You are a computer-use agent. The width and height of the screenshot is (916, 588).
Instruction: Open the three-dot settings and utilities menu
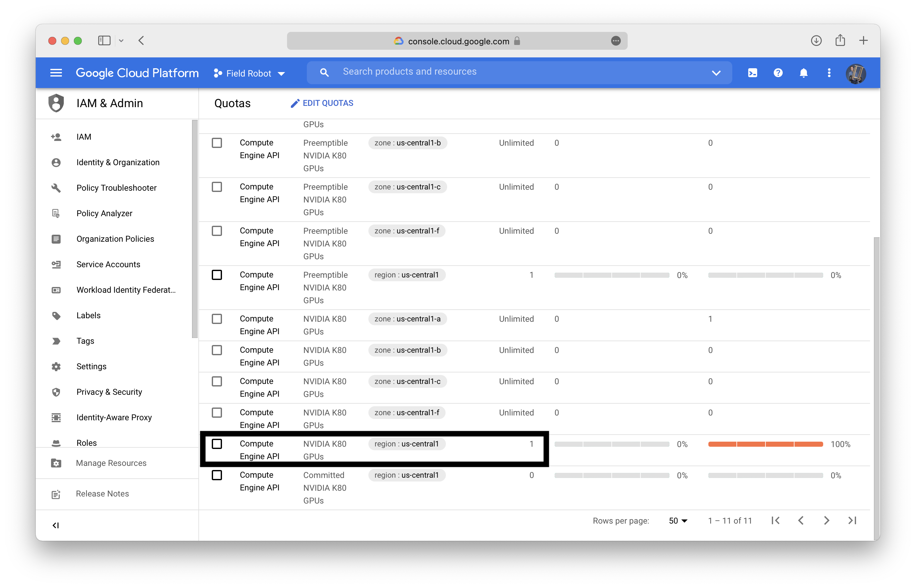[829, 73]
